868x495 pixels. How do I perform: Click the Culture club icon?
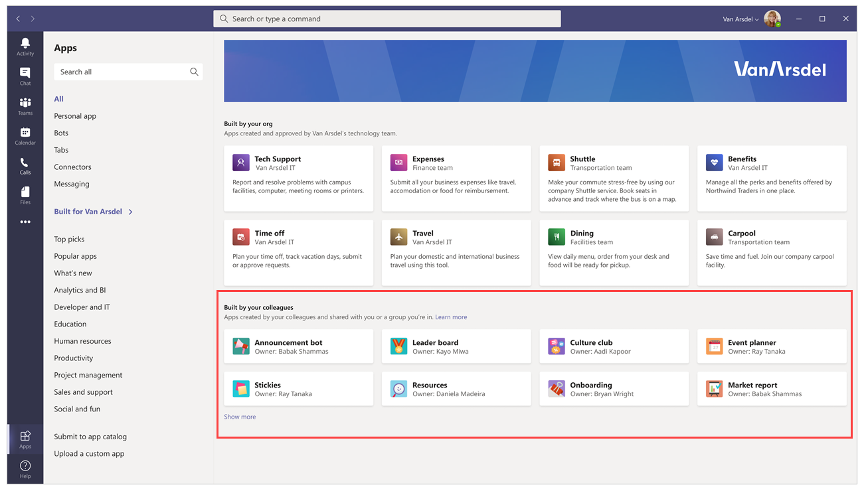click(x=557, y=346)
